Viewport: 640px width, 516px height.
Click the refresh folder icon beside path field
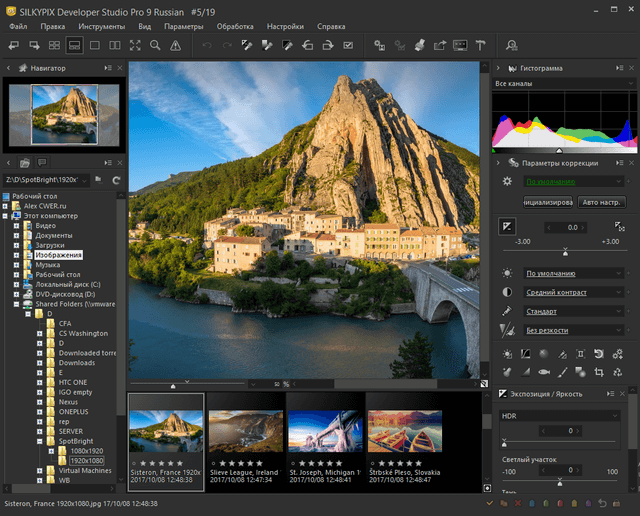(x=116, y=179)
